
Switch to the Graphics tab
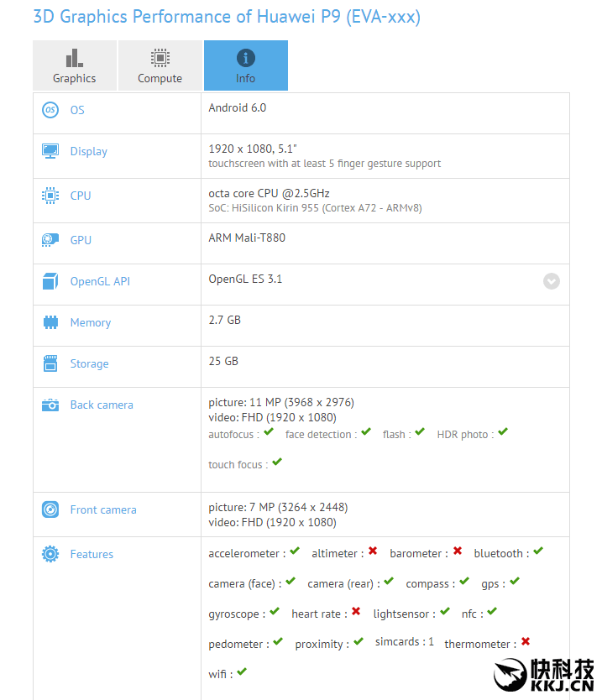[x=75, y=65]
